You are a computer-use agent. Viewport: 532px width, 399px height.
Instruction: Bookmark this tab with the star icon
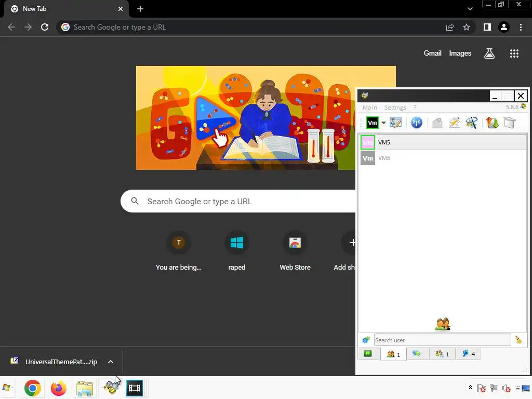click(x=467, y=27)
